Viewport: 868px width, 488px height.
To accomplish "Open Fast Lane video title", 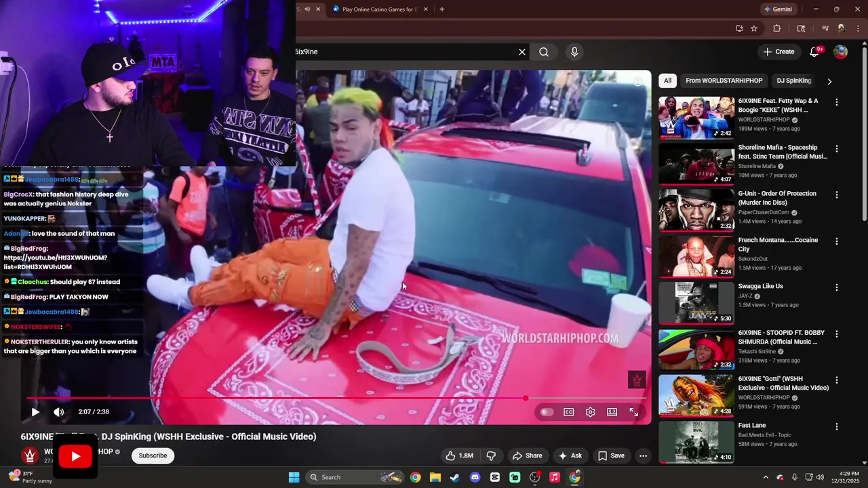I will tap(752, 426).
